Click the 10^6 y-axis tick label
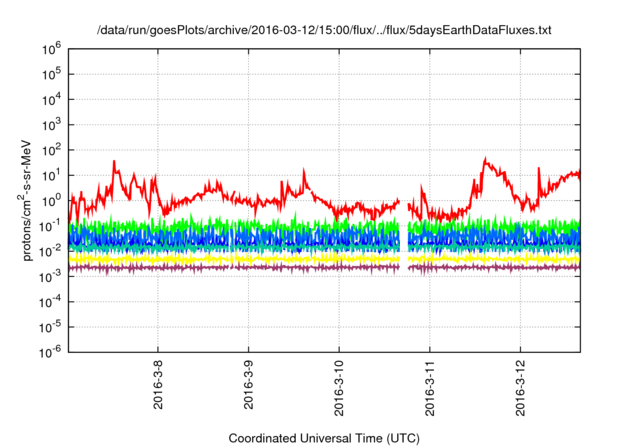The width and height of the screenshot is (640, 448). [x=51, y=49]
